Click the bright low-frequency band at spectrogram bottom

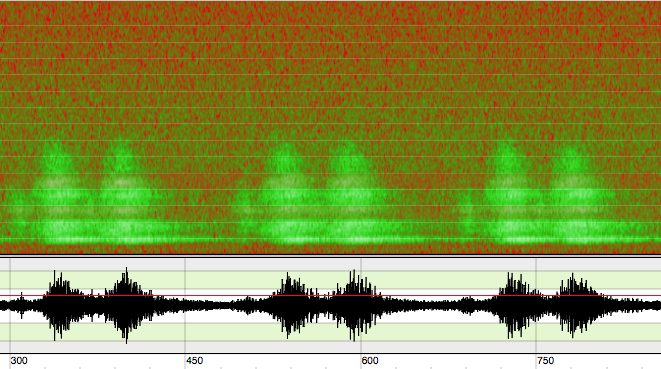[330, 240]
